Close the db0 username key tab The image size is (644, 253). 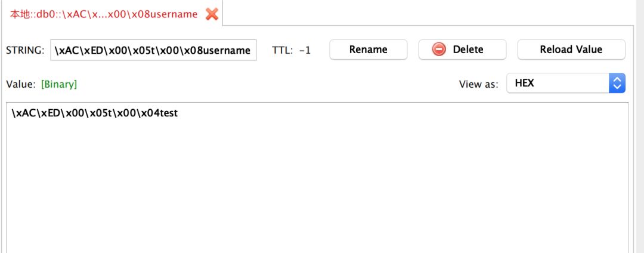[212, 14]
